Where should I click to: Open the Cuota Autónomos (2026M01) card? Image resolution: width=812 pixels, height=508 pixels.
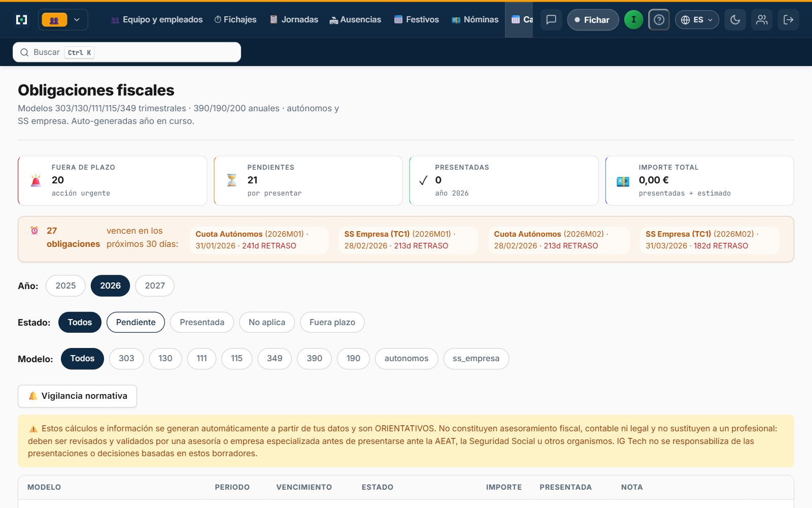(x=259, y=240)
